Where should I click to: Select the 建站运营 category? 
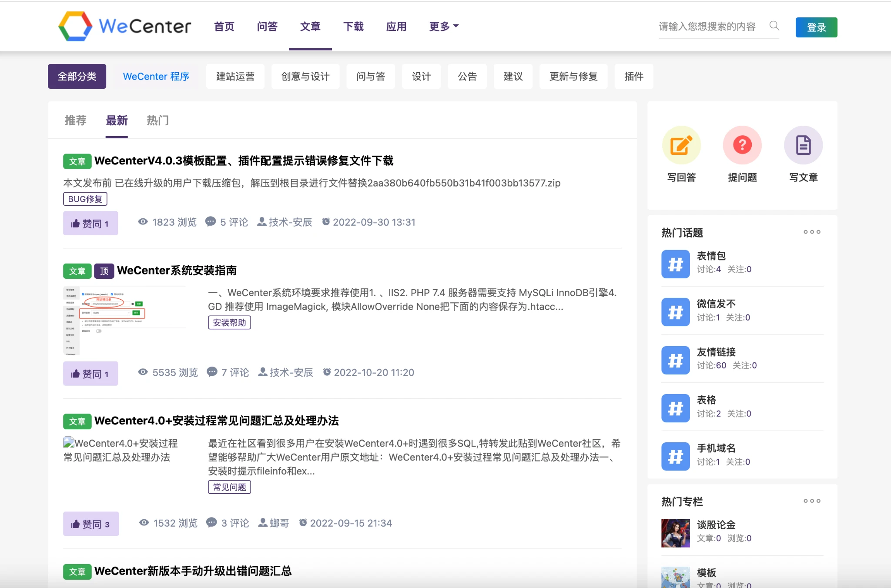click(x=235, y=77)
